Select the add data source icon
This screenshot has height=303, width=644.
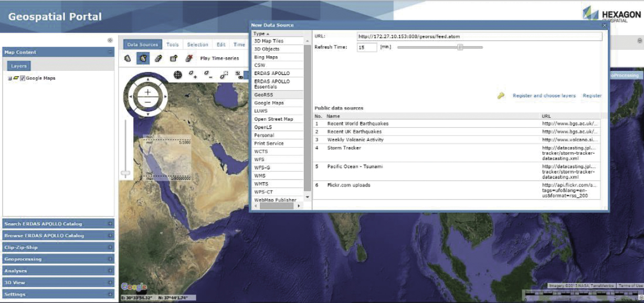(143, 58)
